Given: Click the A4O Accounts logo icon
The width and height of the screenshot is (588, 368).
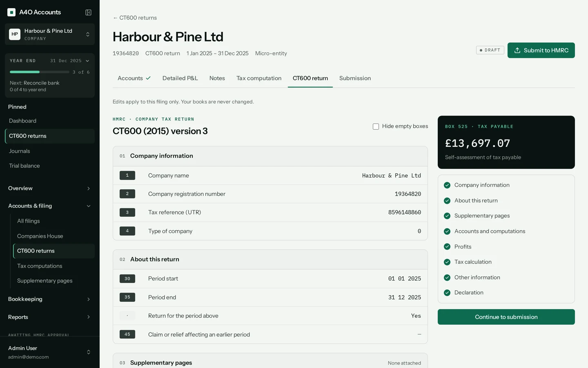Looking at the screenshot, I should point(11,12).
